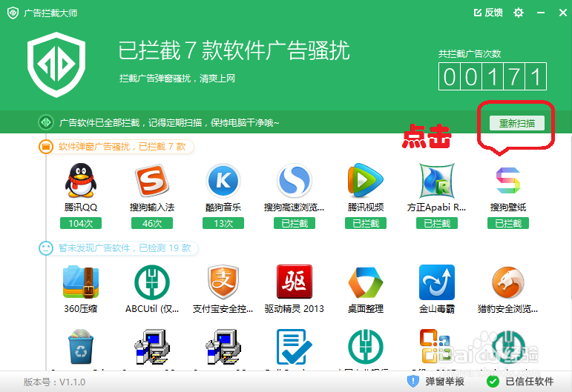This screenshot has height=392, width=572.
Task: Click the green round icon on status bar
Action: click(x=46, y=122)
